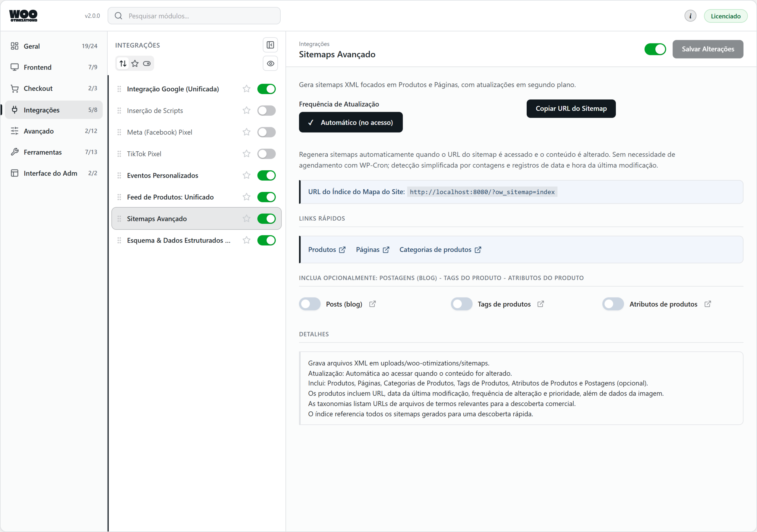Collapse the Integrações panel sidebar icon
The image size is (757, 532).
click(x=270, y=45)
